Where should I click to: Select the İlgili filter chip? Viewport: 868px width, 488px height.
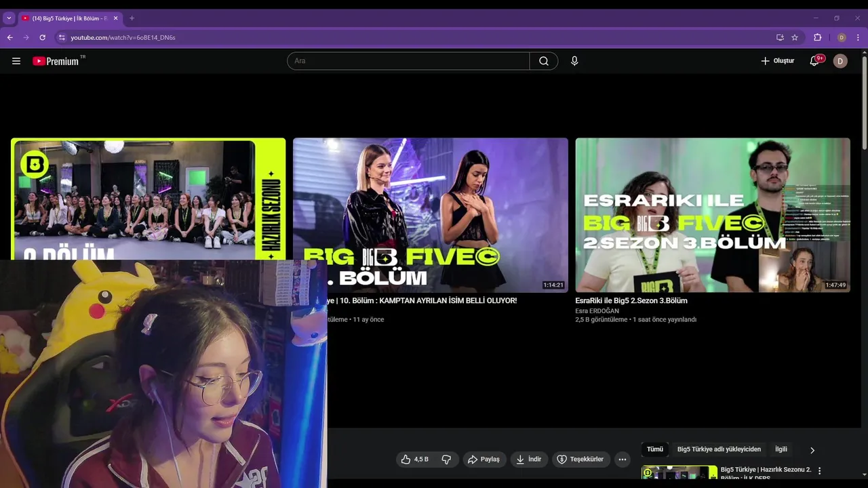point(781,449)
